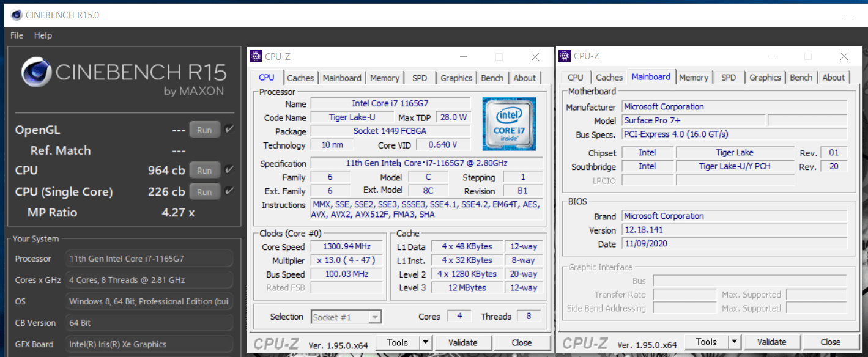Image resolution: width=868 pixels, height=357 pixels.
Task: Click the Cores x GHz field in Cinebench
Action: (x=149, y=280)
